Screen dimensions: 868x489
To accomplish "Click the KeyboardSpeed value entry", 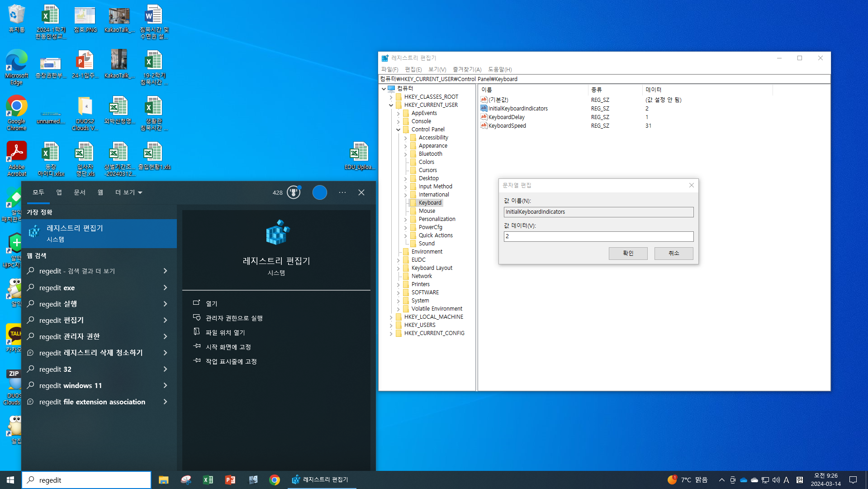I will coord(507,126).
